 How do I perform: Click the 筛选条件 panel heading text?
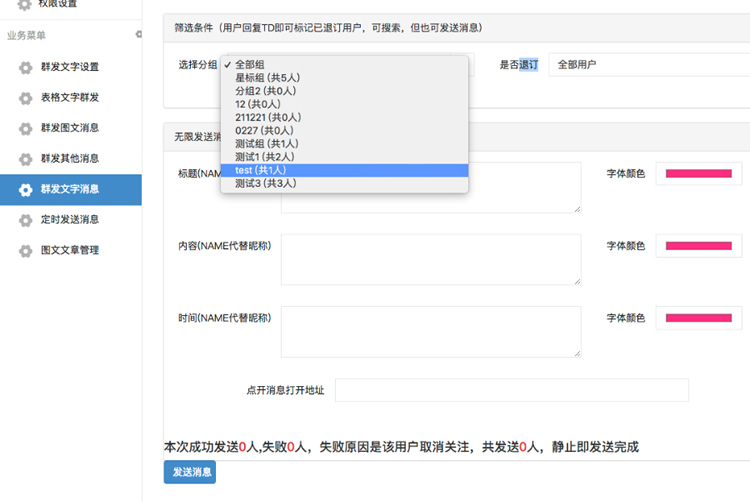(x=328, y=28)
